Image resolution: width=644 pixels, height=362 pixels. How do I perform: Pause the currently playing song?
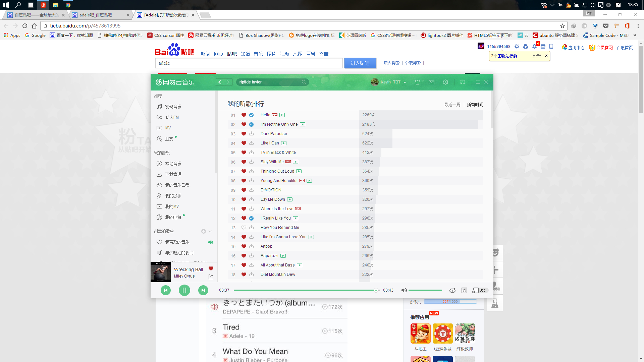[184, 290]
